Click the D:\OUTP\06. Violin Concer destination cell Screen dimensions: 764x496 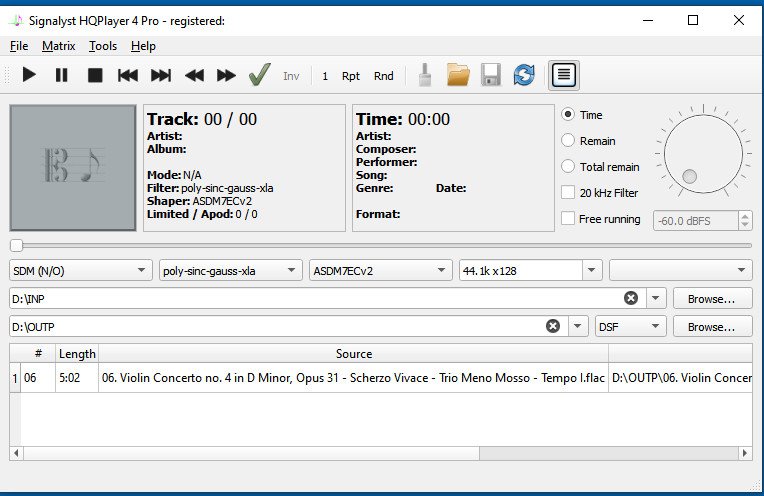[681, 378]
